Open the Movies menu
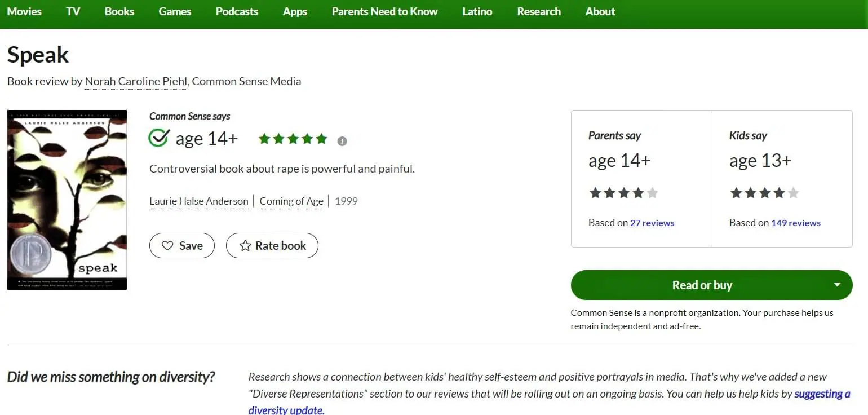The image size is (868, 415). (24, 11)
